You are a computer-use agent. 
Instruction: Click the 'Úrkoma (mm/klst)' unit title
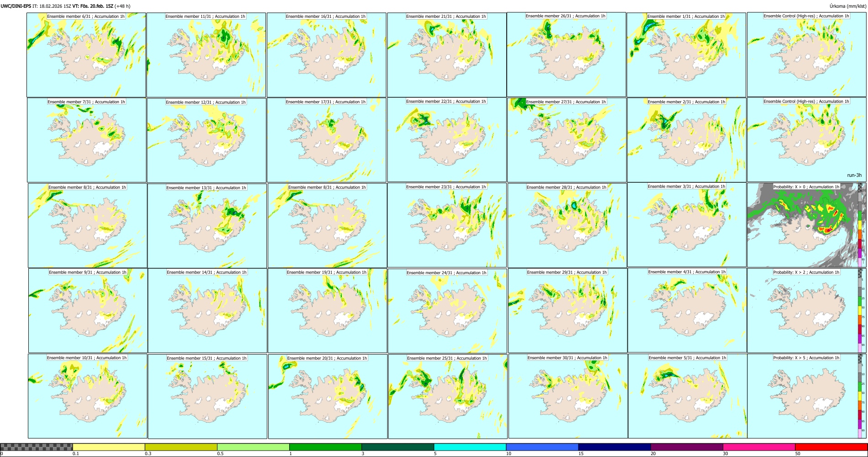[847, 6]
